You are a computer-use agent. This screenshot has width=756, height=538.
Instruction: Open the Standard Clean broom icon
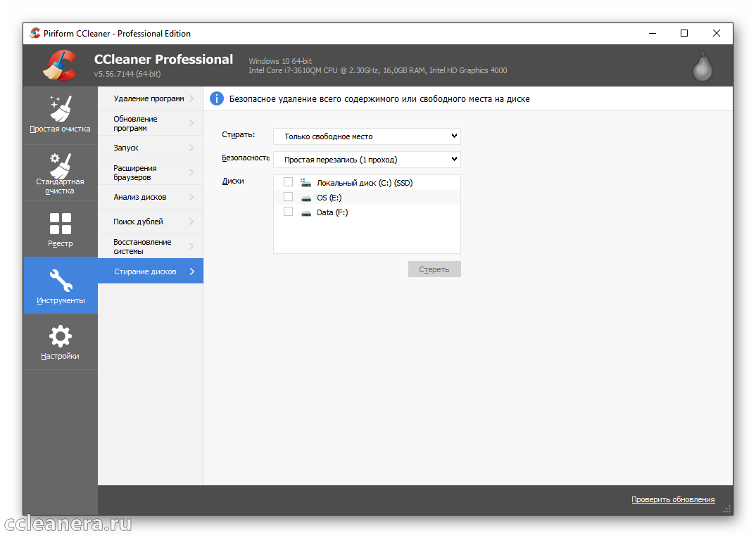[60, 166]
